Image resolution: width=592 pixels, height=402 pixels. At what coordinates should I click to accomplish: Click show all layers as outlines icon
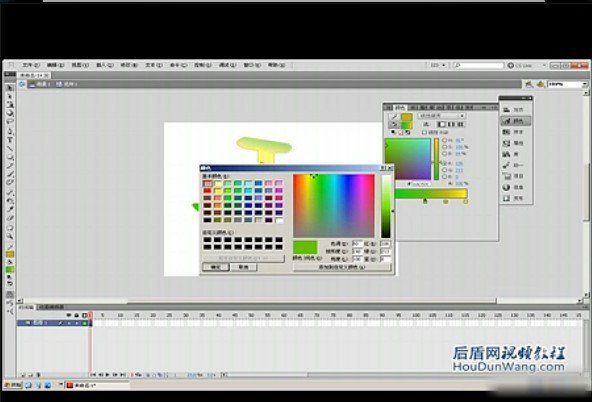tap(85, 315)
